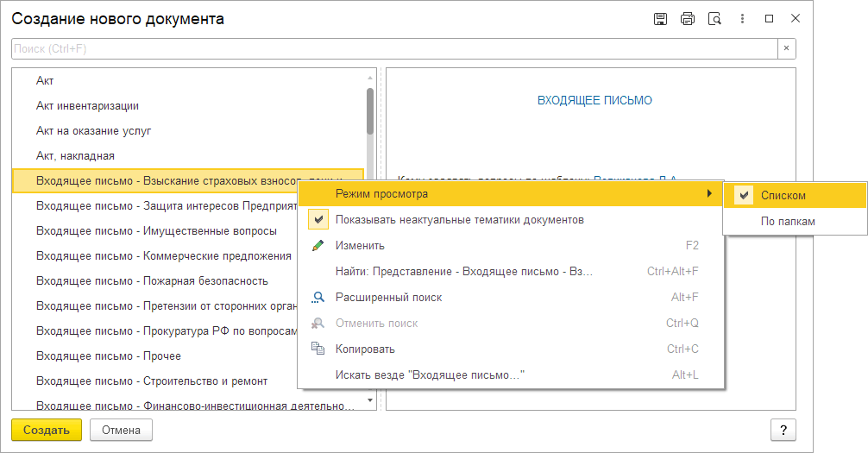Toggle Показывать неактуальные тематики документов checkmark
This screenshot has width=868, height=453.
[318, 219]
